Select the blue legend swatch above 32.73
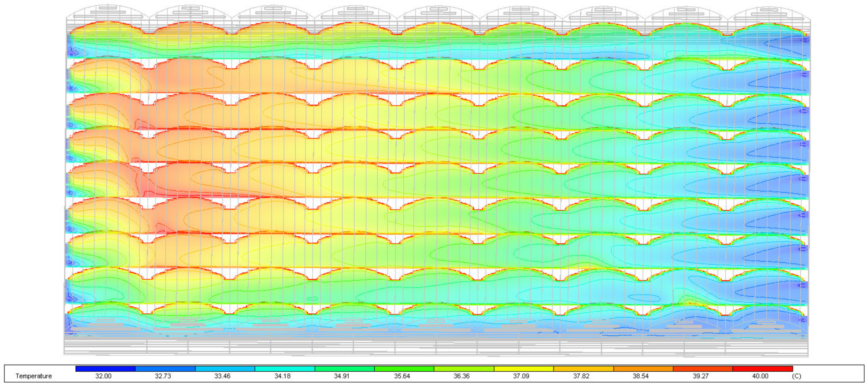This screenshot has width=868, height=386. 165,369
